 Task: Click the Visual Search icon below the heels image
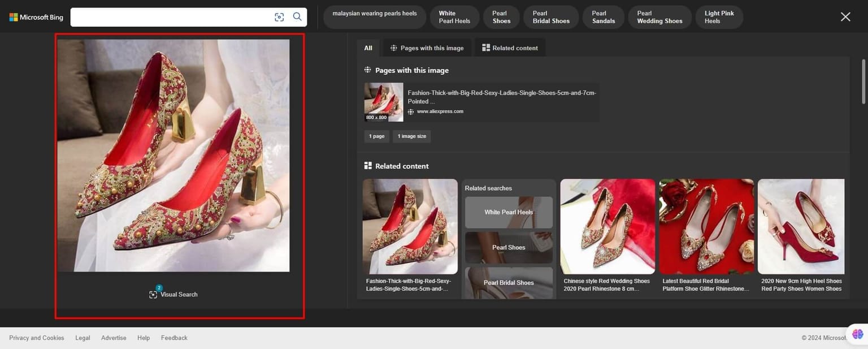[x=153, y=294]
